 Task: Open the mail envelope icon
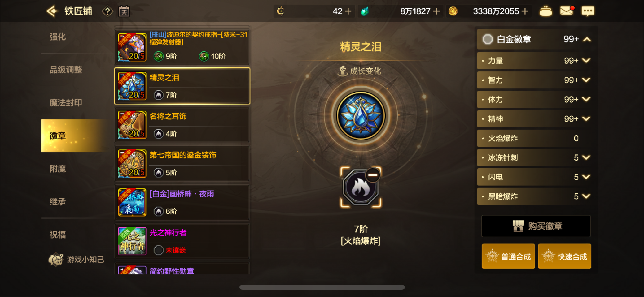(567, 11)
